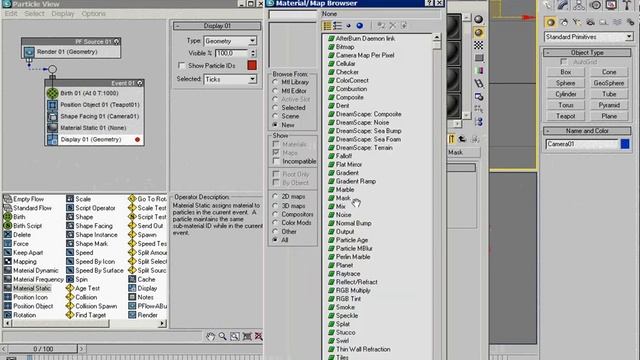Click the Torus primitive button
640x360 pixels.
pyautogui.click(x=565, y=105)
